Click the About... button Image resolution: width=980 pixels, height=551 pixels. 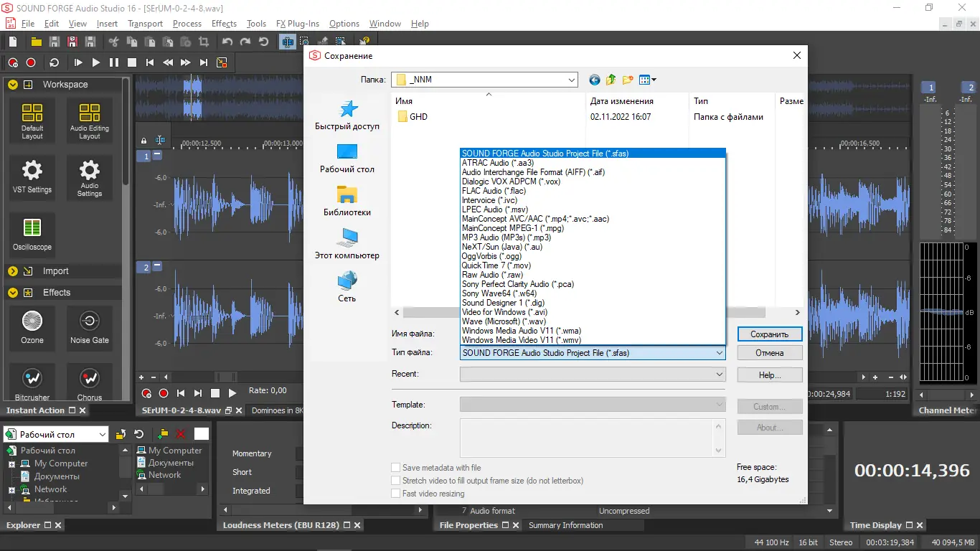[770, 428]
